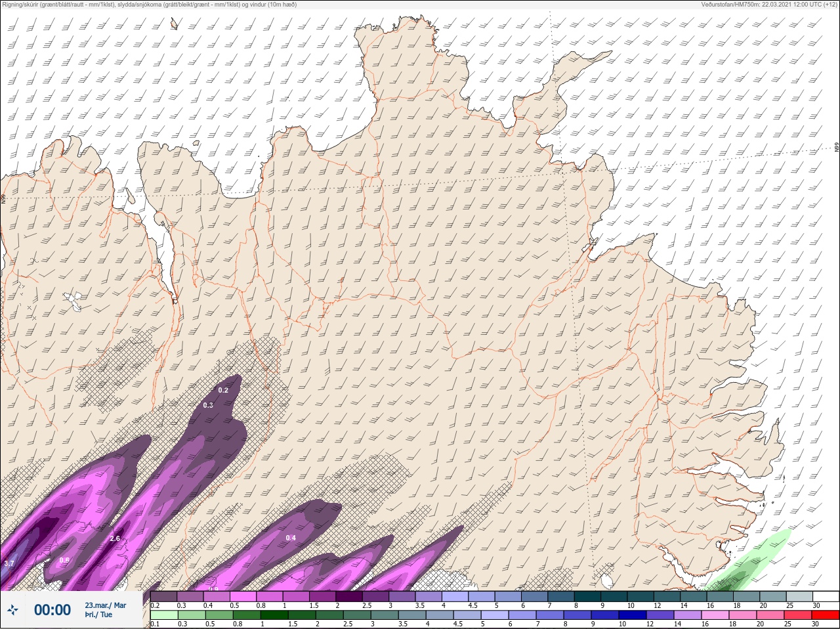Image resolution: width=840 pixels, height=629 pixels.
Task: Click the Rigning/skúrir map title text
Action: click(150, 5)
